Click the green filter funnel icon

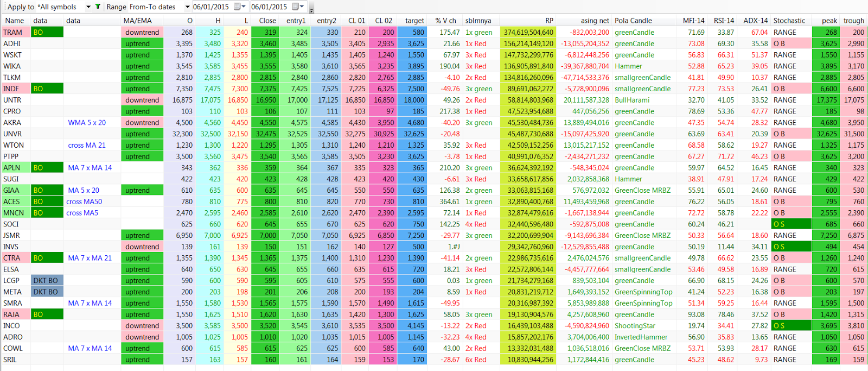(98, 7)
